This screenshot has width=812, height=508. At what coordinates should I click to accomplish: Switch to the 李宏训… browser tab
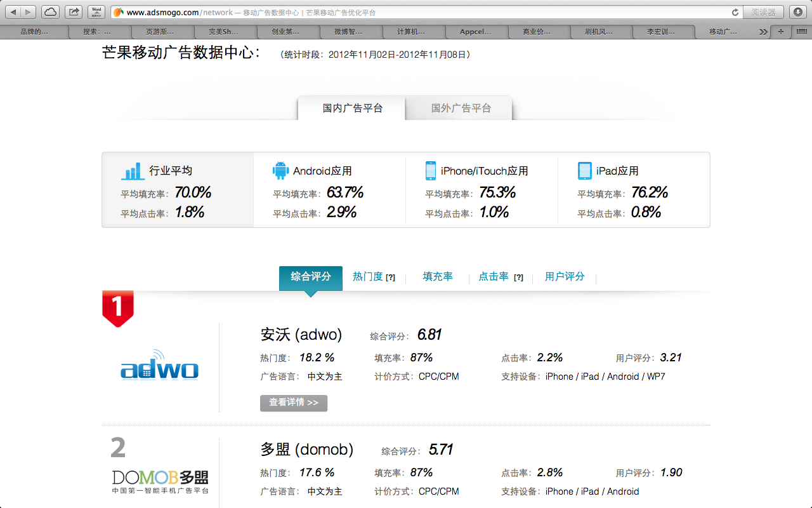pos(662,32)
